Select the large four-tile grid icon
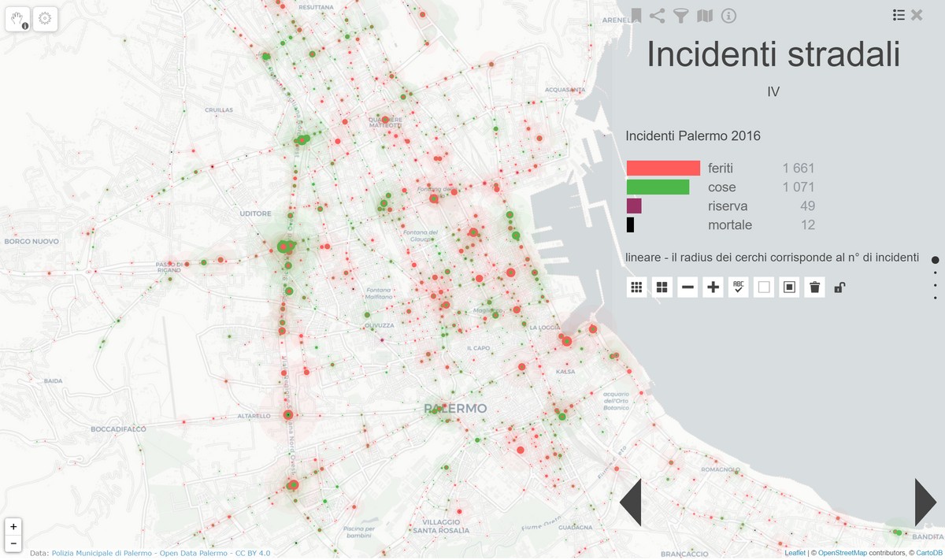The image size is (945, 560). tap(662, 287)
